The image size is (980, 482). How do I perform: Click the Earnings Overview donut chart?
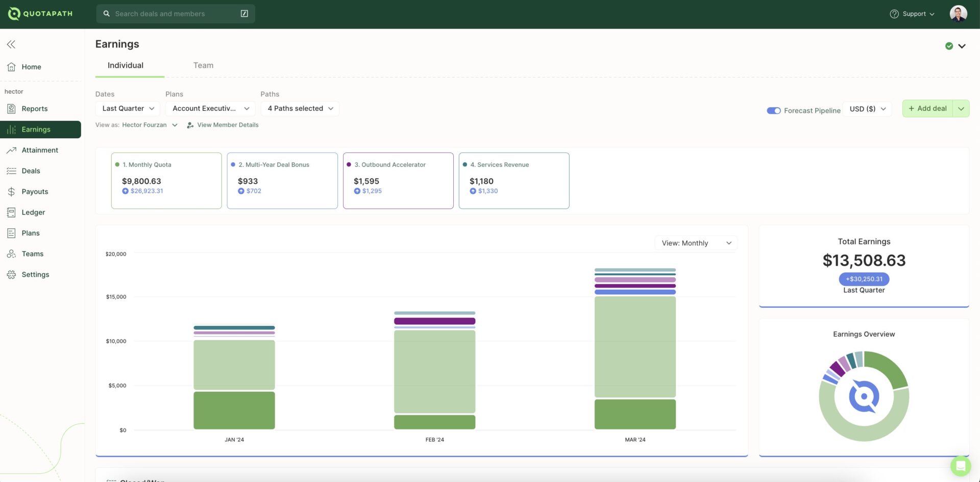[x=864, y=396]
